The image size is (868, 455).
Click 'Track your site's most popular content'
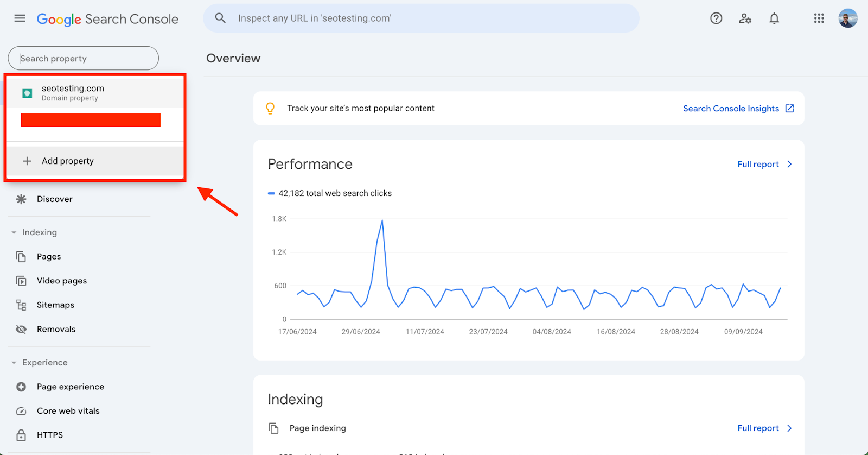point(361,109)
